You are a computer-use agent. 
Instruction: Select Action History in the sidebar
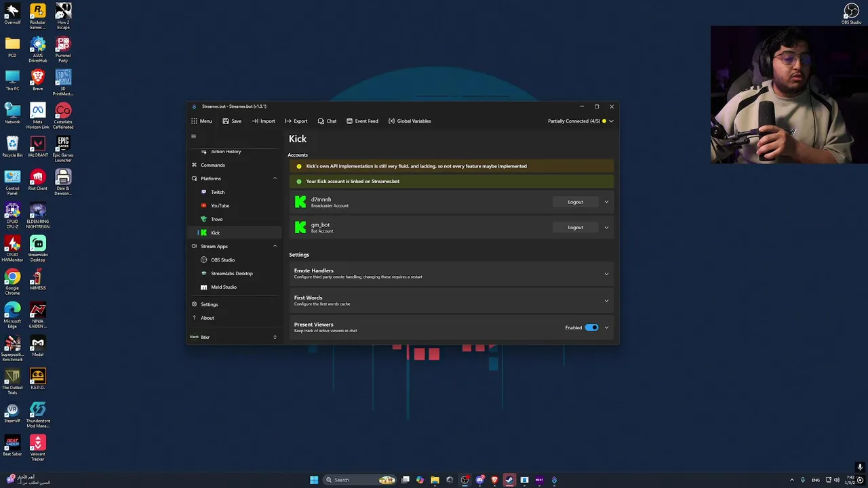pos(225,152)
